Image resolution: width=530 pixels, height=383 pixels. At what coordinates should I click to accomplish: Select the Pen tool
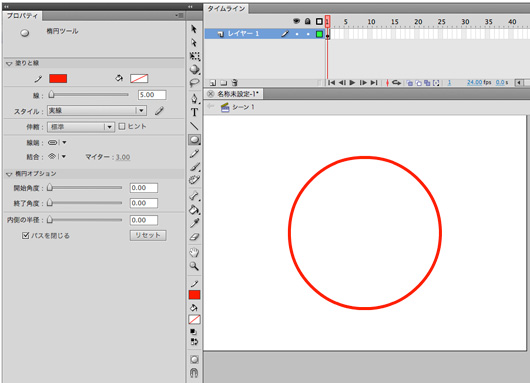click(x=194, y=98)
